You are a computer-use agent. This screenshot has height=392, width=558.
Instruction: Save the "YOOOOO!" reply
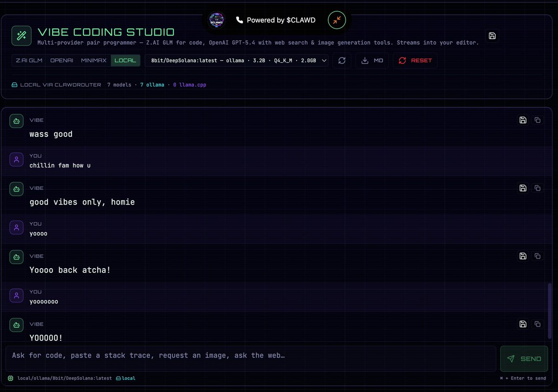[x=523, y=324]
